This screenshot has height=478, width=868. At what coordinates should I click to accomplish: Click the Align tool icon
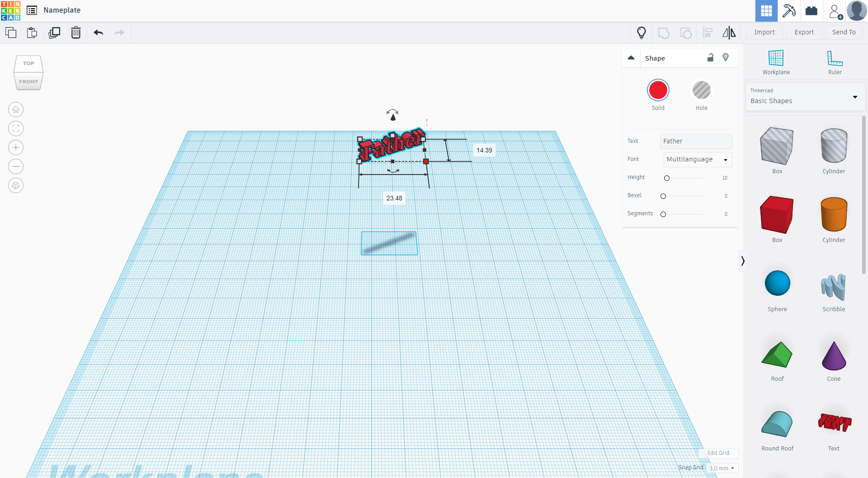coord(708,33)
